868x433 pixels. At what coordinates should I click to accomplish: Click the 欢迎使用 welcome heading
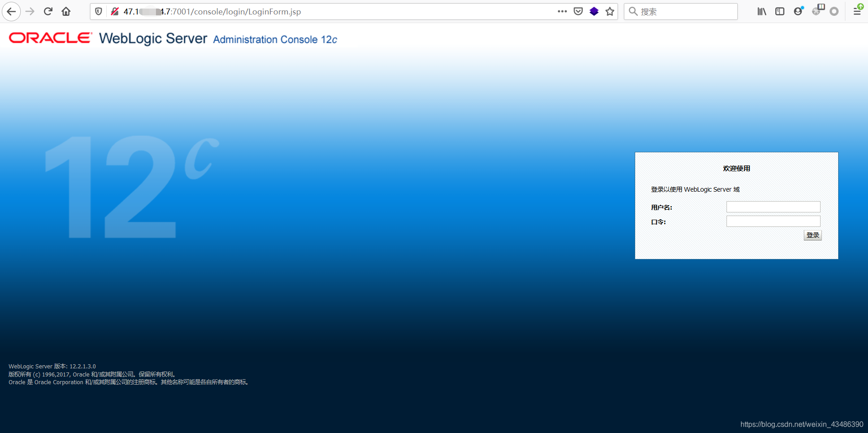pyautogui.click(x=736, y=169)
